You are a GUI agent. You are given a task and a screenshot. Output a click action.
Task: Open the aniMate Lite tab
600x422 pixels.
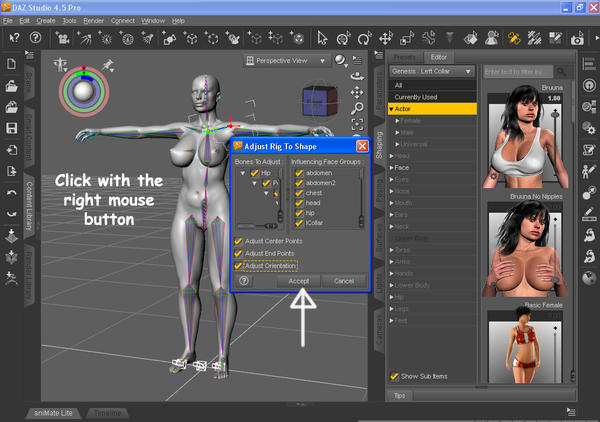53,413
